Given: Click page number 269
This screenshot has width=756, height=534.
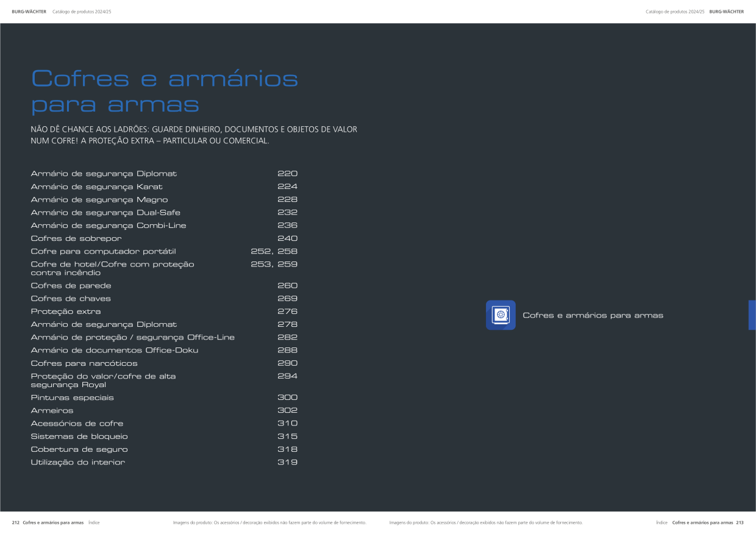Looking at the screenshot, I should coord(287,299).
